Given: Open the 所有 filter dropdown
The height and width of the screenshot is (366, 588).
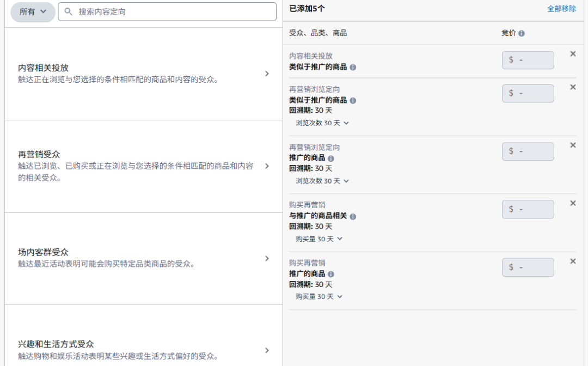Looking at the screenshot, I should pyautogui.click(x=32, y=11).
